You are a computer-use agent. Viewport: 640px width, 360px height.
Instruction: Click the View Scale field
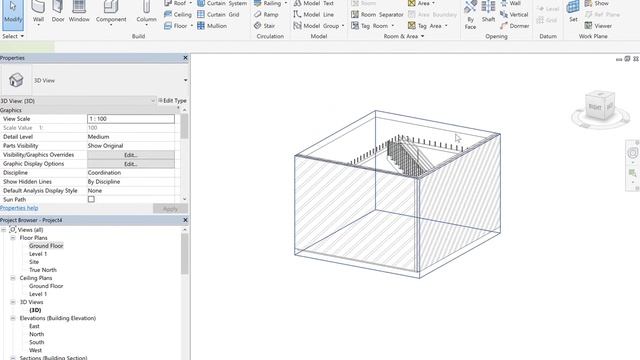(131, 119)
